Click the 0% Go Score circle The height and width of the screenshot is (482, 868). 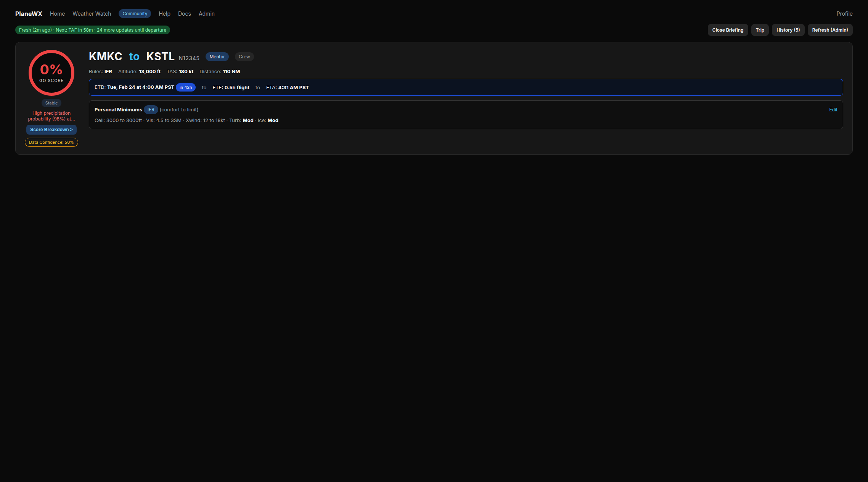[51, 73]
